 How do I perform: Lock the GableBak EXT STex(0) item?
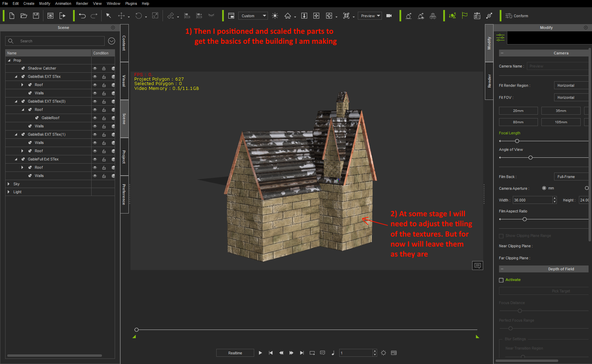(104, 102)
